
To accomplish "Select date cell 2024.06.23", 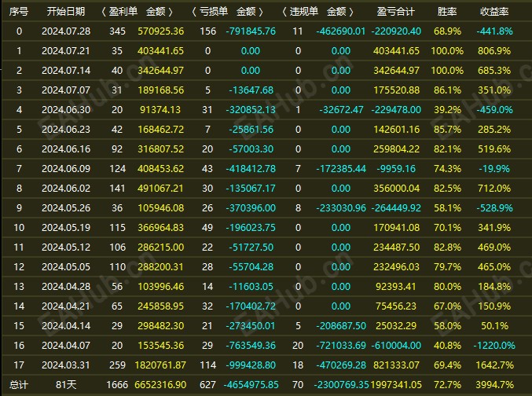I will pyautogui.click(x=66, y=130).
